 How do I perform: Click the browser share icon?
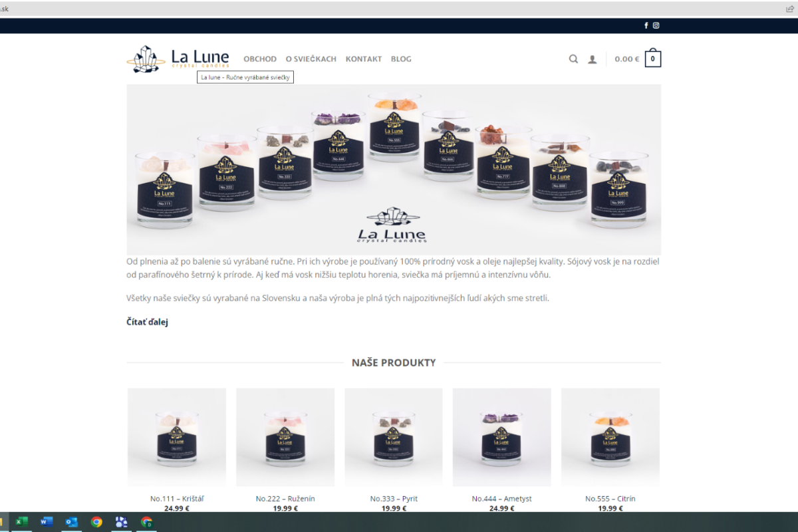pyautogui.click(x=790, y=9)
